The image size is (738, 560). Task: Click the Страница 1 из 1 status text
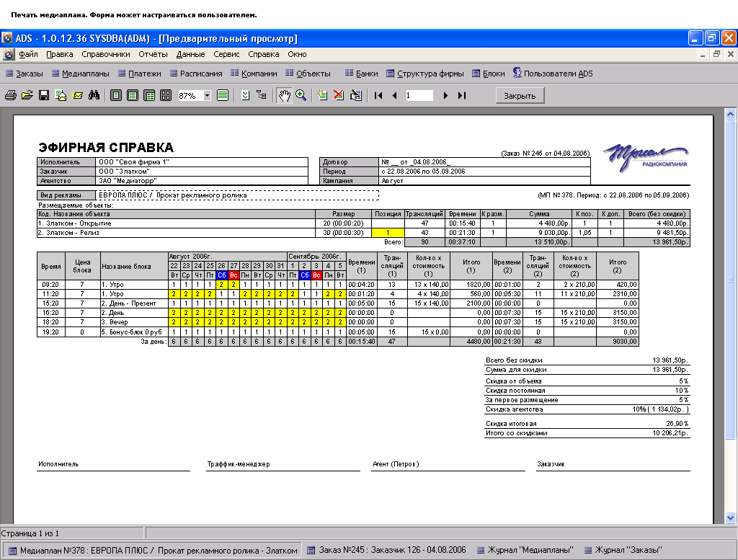pyautogui.click(x=30, y=533)
